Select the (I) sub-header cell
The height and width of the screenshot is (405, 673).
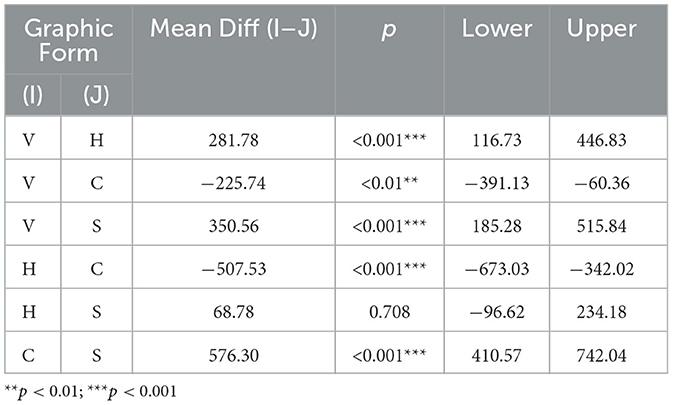coord(34,94)
